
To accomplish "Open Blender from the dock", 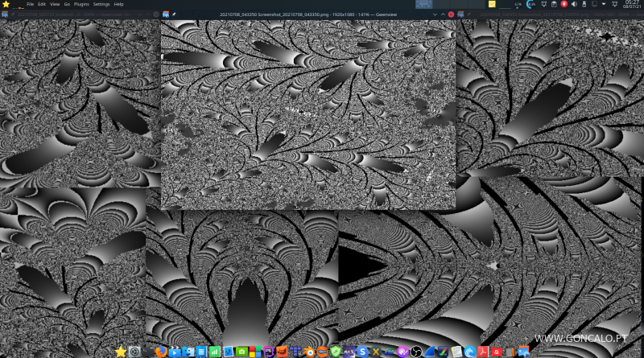I will (x=309, y=352).
